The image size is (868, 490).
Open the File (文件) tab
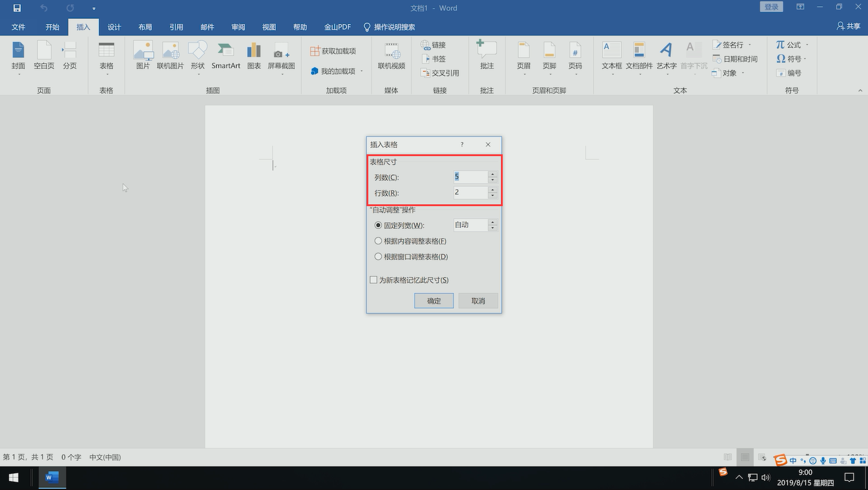pyautogui.click(x=19, y=27)
